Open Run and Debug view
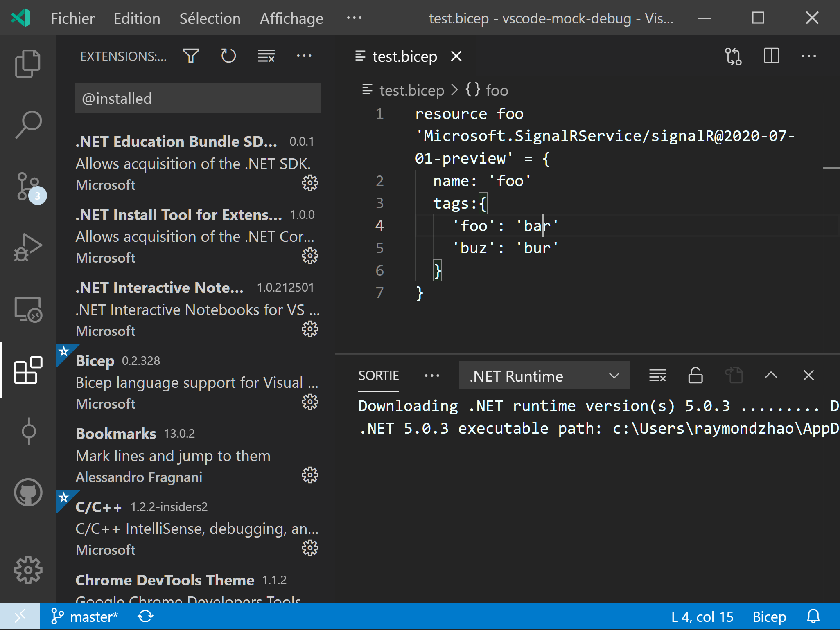 click(x=28, y=248)
